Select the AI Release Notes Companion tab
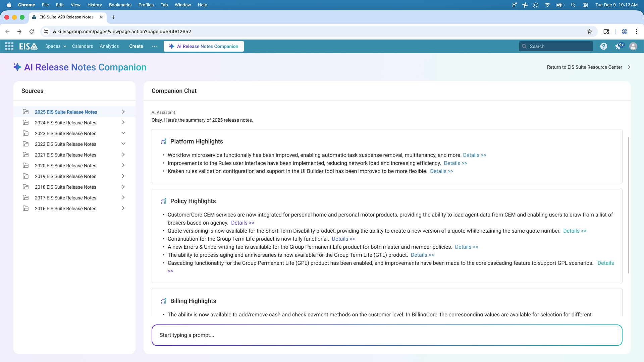This screenshot has height=362, width=644. [x=204, y=46]
